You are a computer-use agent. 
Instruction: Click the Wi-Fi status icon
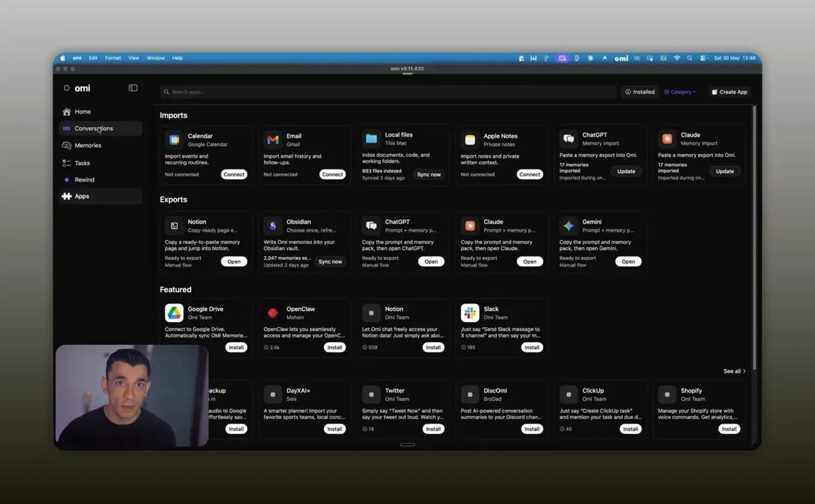677,58
